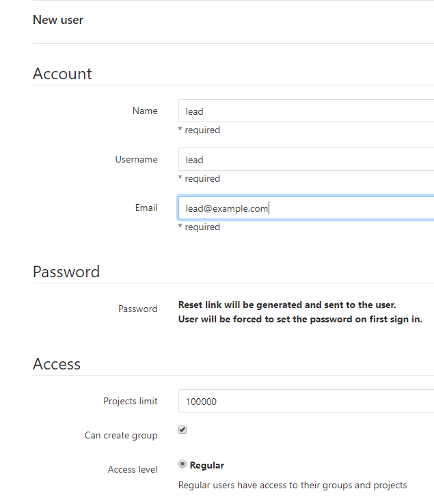Viewport: 434px width, 504px height.
Task: Click the 'New user' page heading
Action: (58, 20)
